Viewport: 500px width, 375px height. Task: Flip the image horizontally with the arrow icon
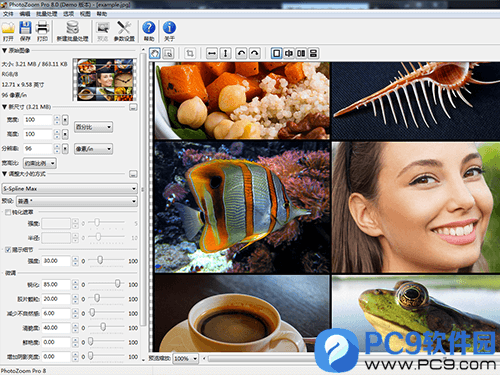tap(212, 53)
